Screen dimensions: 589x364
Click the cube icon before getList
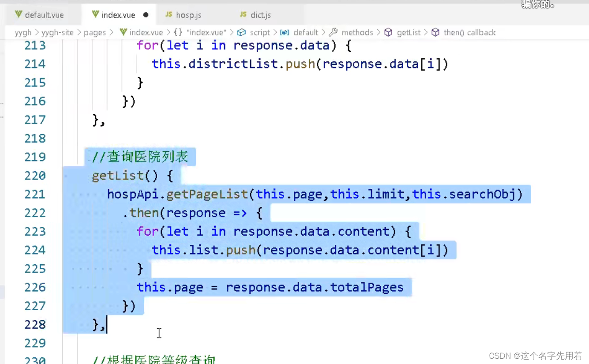388,32
